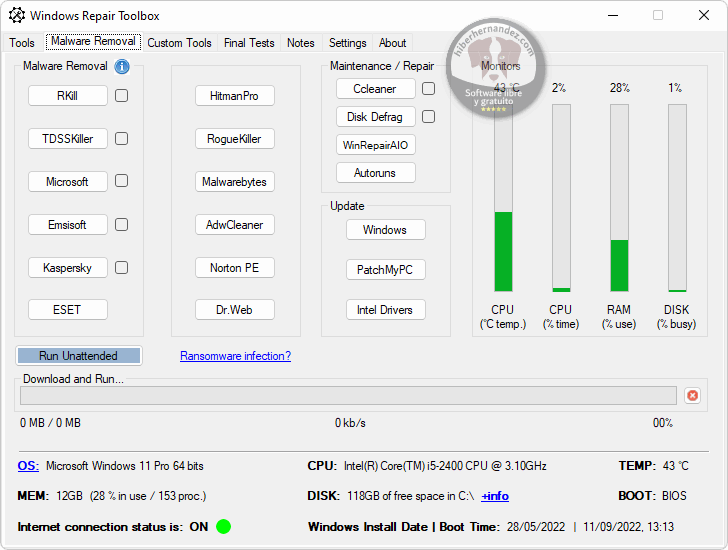The width and height of the screenshot is (728, 550).
Task: Start Emsisoft tool
Action: click(68, 225)
